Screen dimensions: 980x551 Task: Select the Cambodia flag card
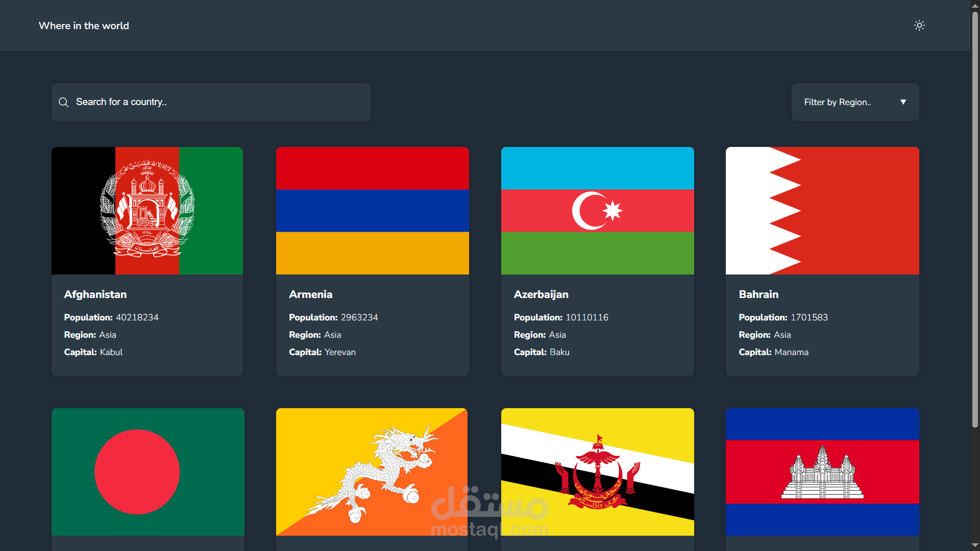click(822, 472)
